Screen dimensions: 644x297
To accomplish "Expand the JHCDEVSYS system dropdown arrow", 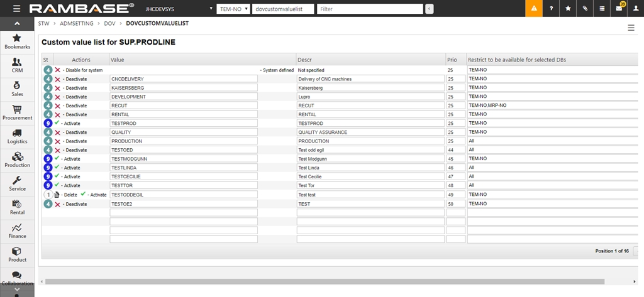I will (210, 9).
